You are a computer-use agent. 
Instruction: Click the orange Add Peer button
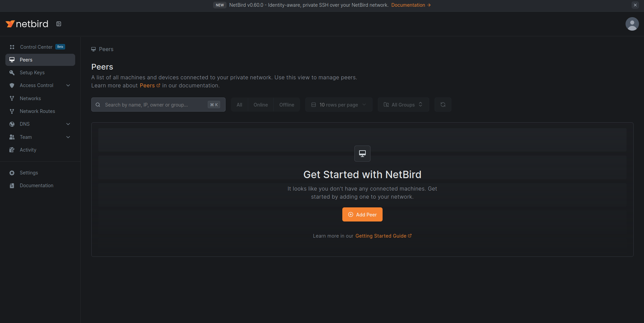tap(362, 214)
